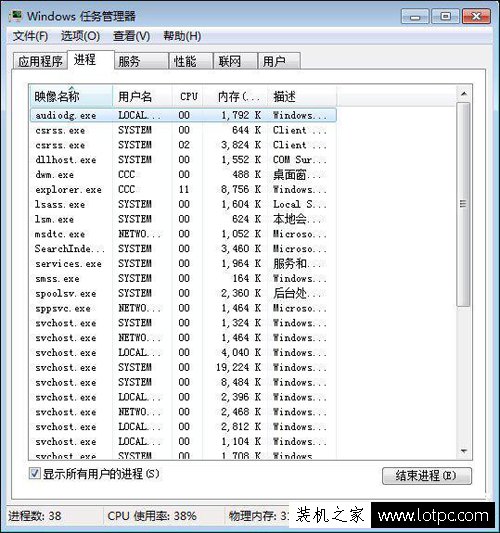Select the spoolsv.exe process
500x533 pixels.
coord(183,293)
